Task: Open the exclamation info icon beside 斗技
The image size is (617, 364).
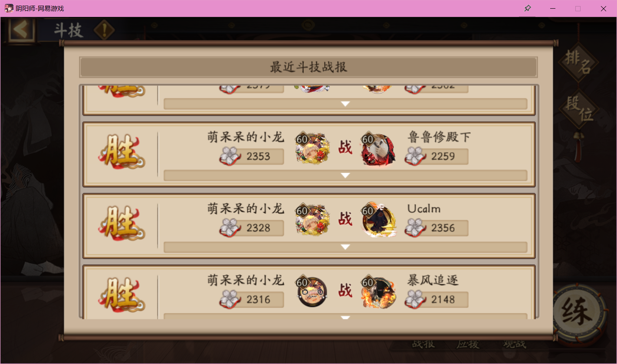Action: [104, 30]
